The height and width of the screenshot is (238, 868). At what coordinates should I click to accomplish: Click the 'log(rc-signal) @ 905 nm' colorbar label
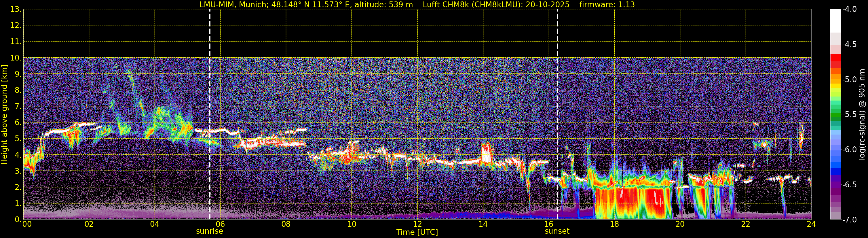point(862,114)
